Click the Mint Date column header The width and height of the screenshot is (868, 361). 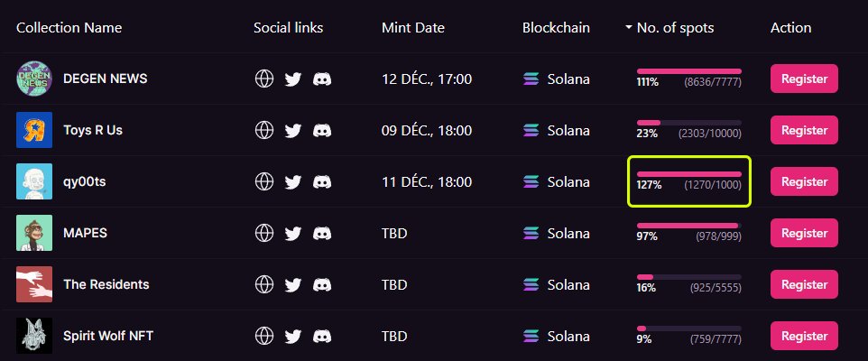[x=413, y=28]
